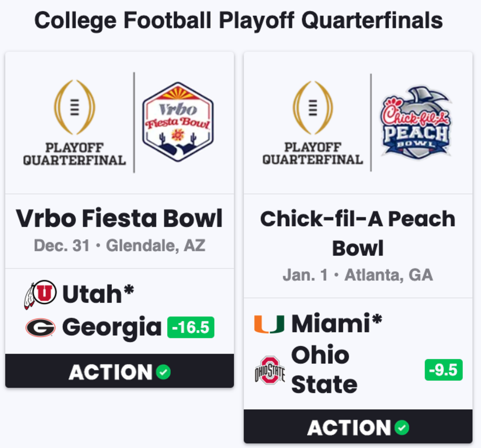Open the Chick-fil-A Peach Bowl title
Image resolution: width=481 pixels, height=448 pixels.
tap(358, 233)
